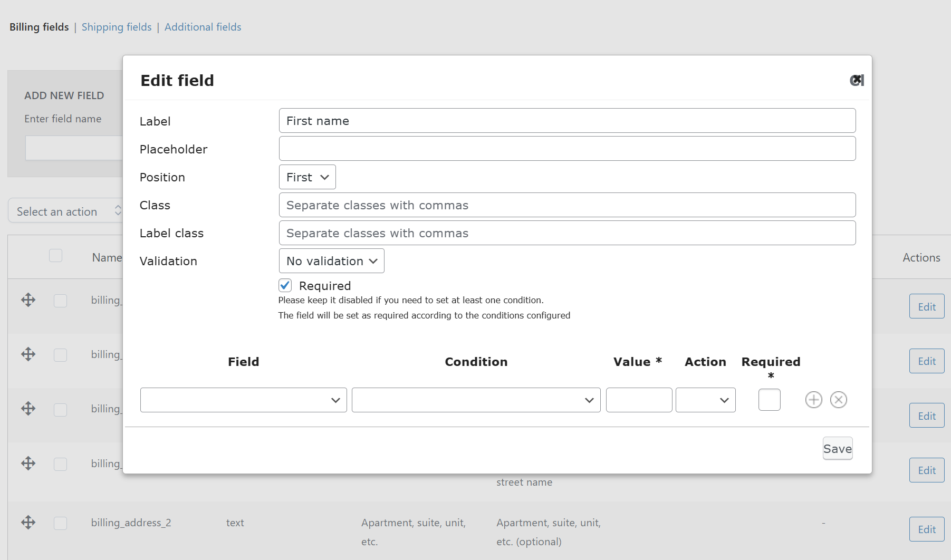Click the second row's move handle icon
Image resolution: width=951 pixels, height=560 pixels.
click(x=28, y=354)
